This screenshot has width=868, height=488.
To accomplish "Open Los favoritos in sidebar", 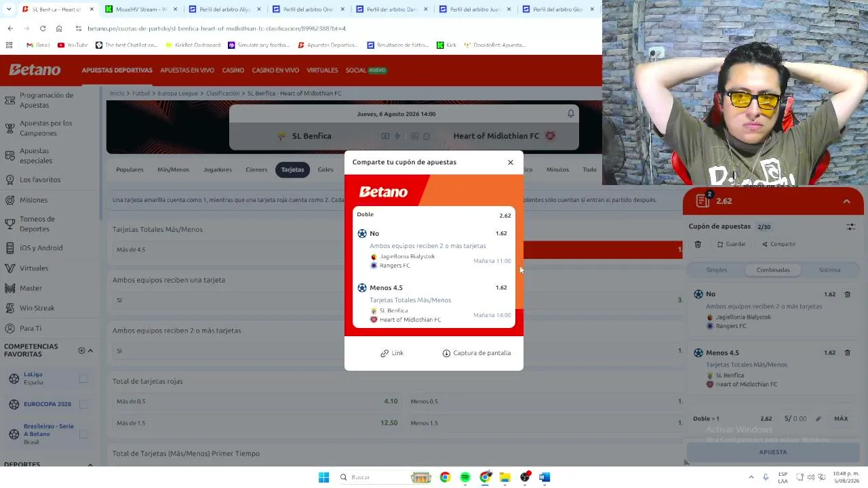I will 40,180.
